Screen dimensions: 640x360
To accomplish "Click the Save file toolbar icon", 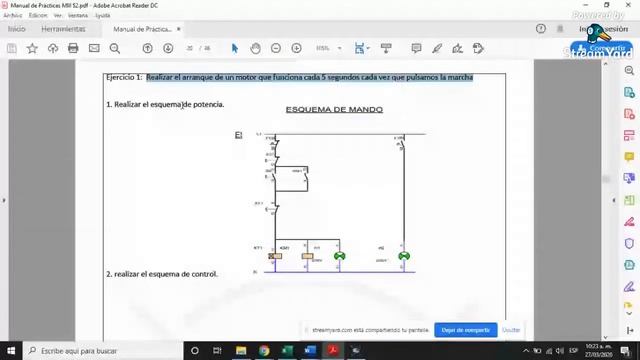I will pos(12,49).
